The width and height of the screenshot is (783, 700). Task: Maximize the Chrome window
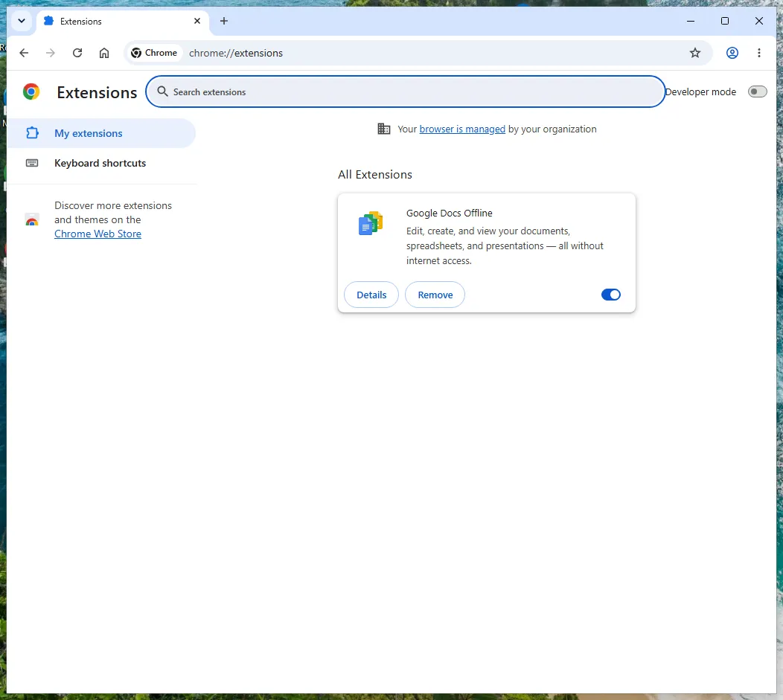point(725,21)
